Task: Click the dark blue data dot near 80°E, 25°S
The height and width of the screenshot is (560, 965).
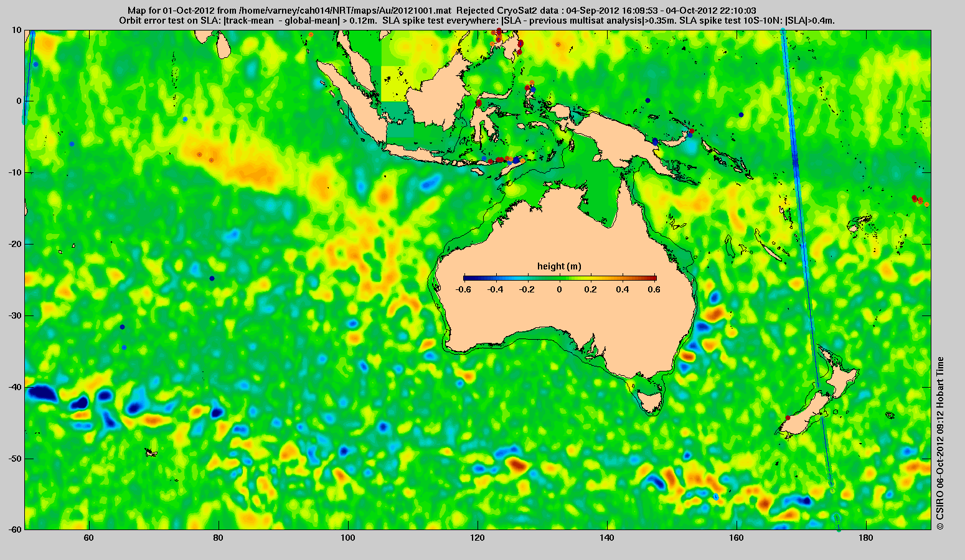Action: [x=212, y=278]
